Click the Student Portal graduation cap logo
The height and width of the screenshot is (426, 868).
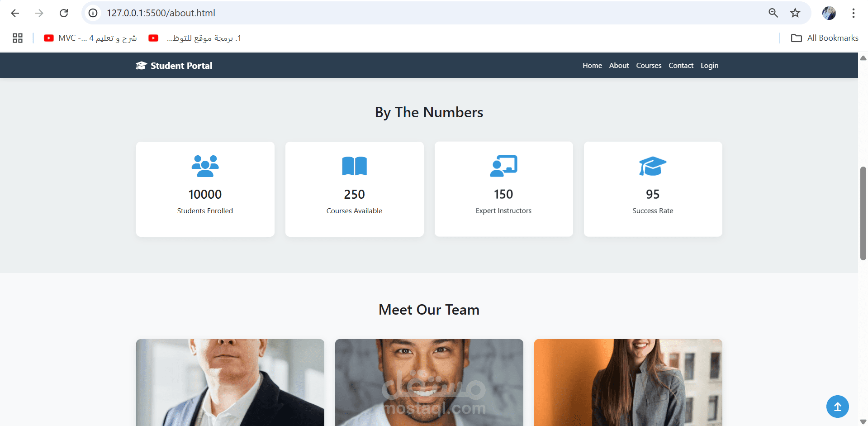coord(141,66)
